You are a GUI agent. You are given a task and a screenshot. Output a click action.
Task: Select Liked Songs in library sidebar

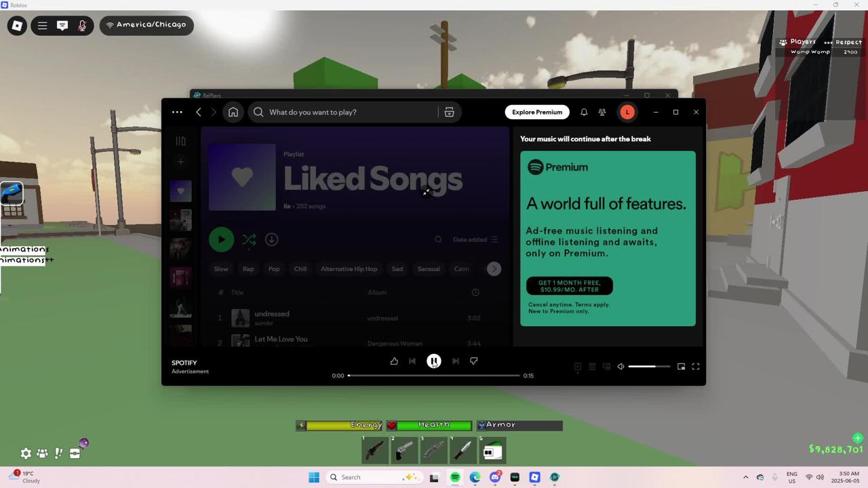tap(180, 191)
